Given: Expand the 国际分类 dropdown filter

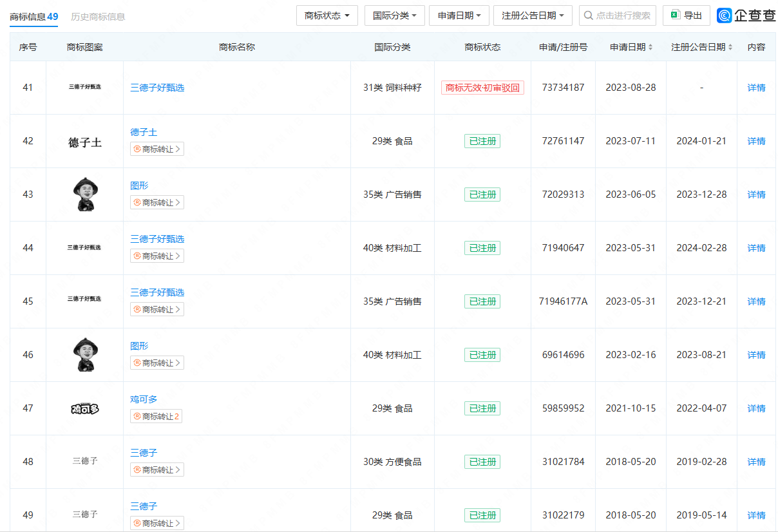Looking at the screenshot, I should (x=394, y=15).
